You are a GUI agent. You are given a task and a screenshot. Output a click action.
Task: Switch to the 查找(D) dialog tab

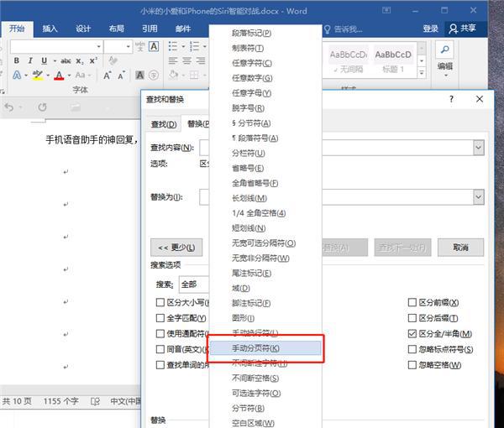click(x=164, y=124)
